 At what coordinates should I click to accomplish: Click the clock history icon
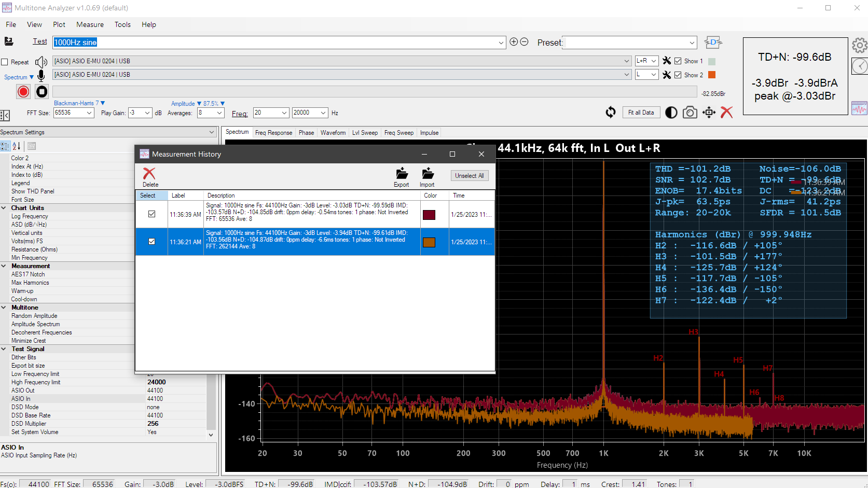point(860,66)
